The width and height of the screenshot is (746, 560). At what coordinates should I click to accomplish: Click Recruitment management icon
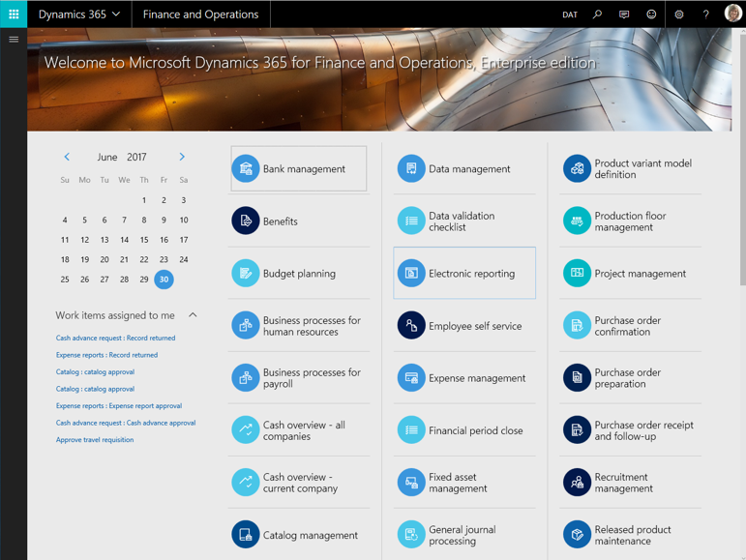click(577, 482)
